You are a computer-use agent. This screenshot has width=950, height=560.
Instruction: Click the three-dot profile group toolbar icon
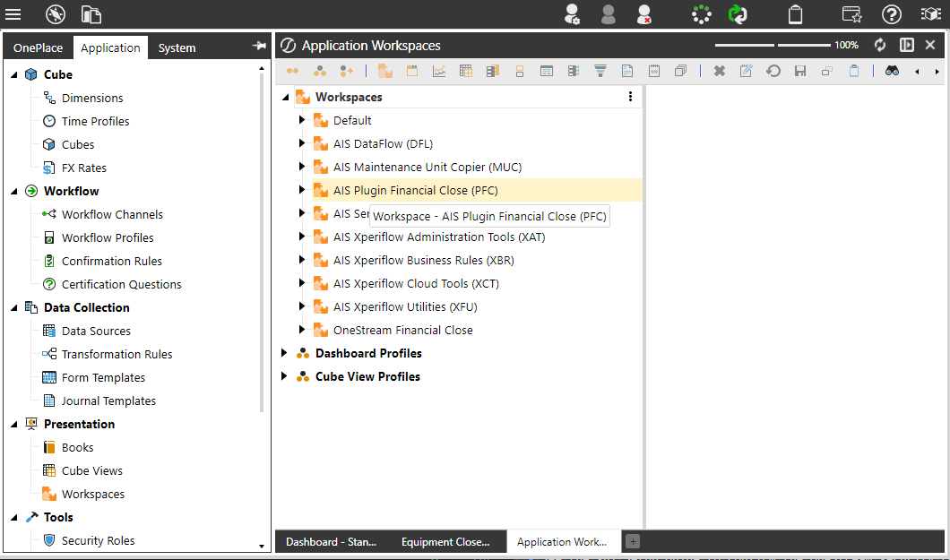[x=320, y=72]
